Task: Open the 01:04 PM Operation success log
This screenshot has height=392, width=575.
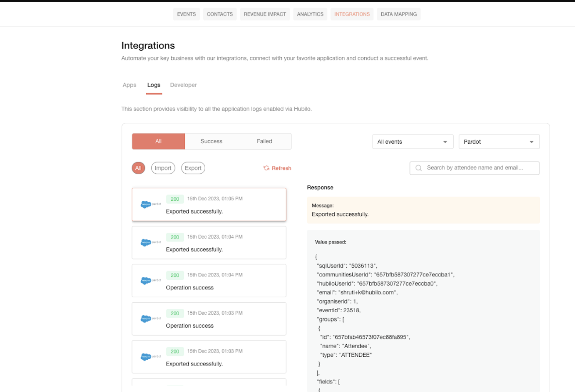Action: [x=209, y=281]
